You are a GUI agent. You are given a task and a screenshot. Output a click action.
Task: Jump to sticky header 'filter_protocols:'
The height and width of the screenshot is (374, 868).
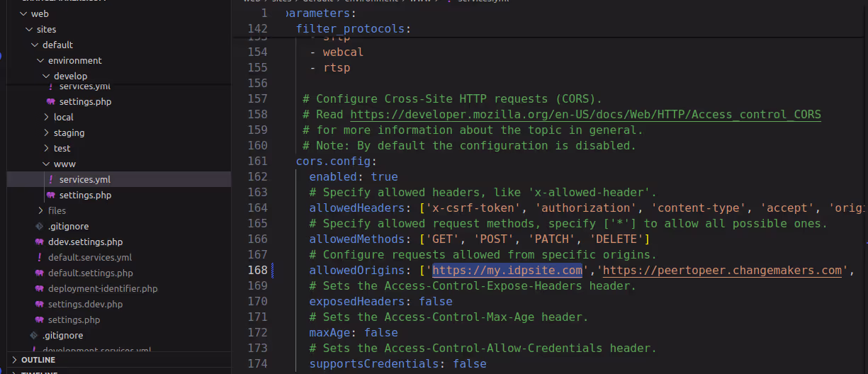[354, 29]
